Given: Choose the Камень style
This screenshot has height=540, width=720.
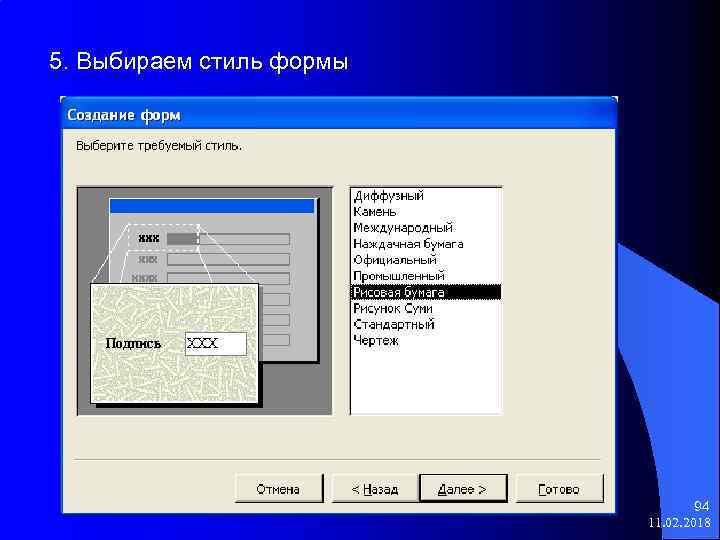Looking at the screenshot, I should coord(426,212).
